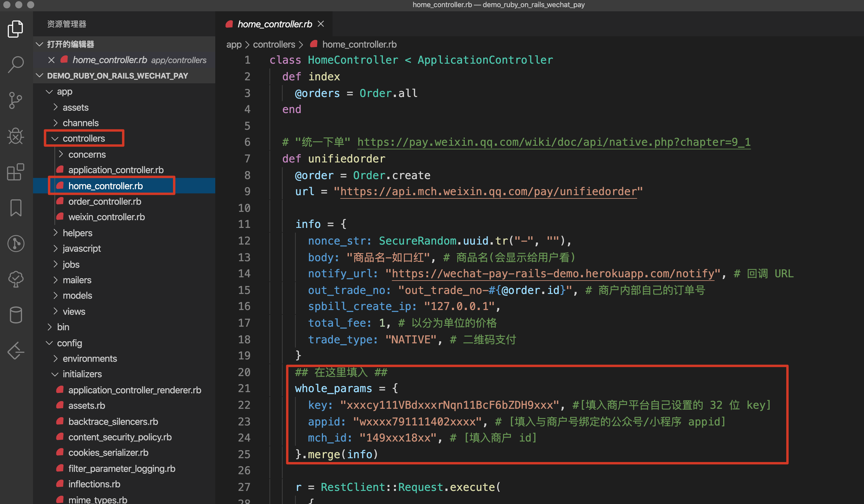Open the Run and Debug icon
864x504 pixels.
(15, 136)
